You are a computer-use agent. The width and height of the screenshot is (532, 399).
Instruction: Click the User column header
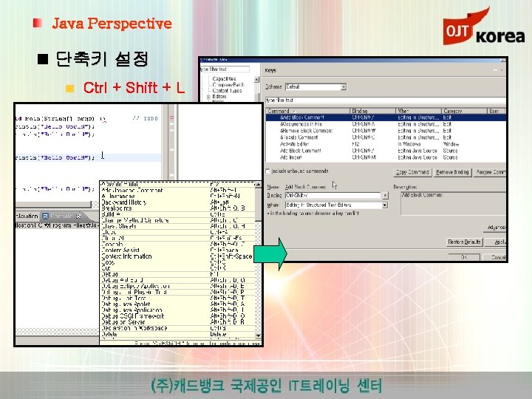click(x=497, y=111)
